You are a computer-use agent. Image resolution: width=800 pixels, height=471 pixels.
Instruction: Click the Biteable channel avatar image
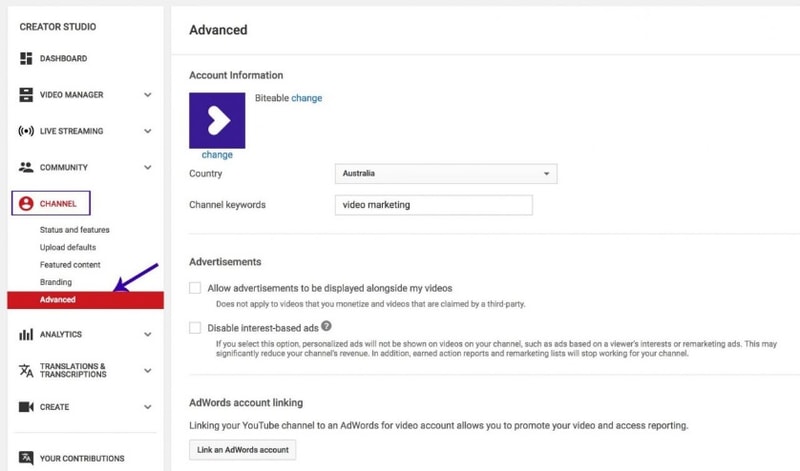pos(217,120)
